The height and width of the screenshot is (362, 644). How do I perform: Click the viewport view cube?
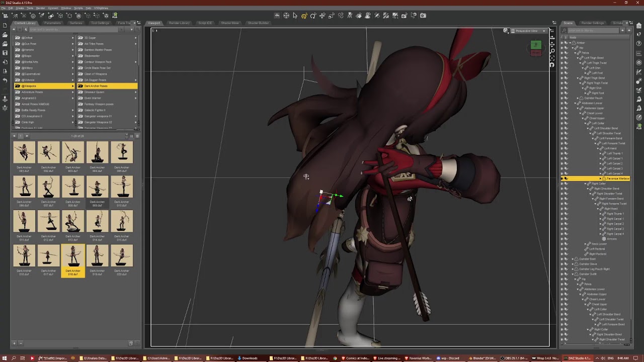[536, 48]
